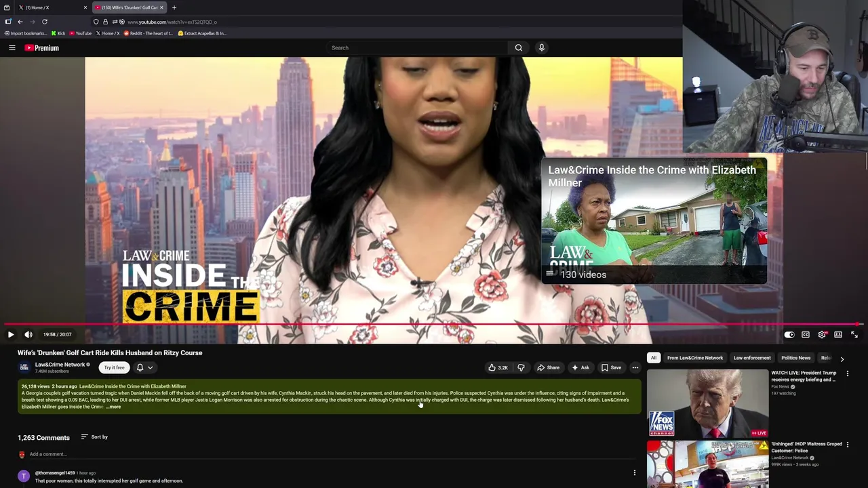Start voice search with the microphone
The height and width of the screenshot is (488, 868).
point(541,47)
